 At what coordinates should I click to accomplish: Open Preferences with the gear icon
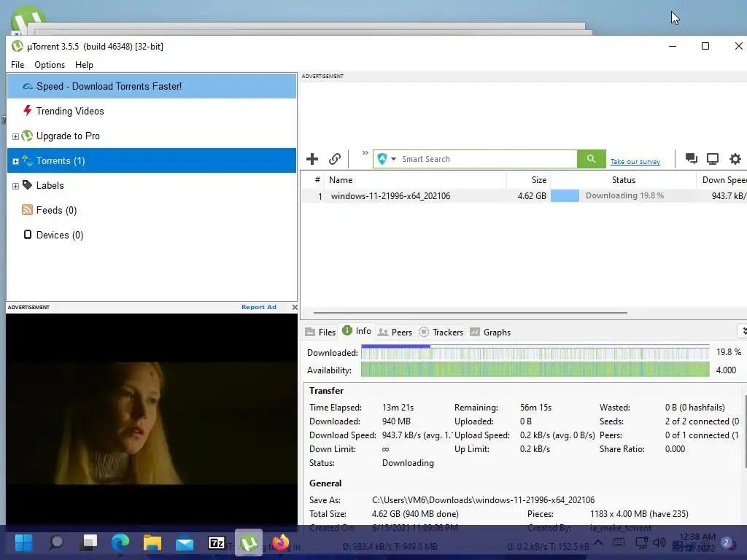(x=735, y=158)
